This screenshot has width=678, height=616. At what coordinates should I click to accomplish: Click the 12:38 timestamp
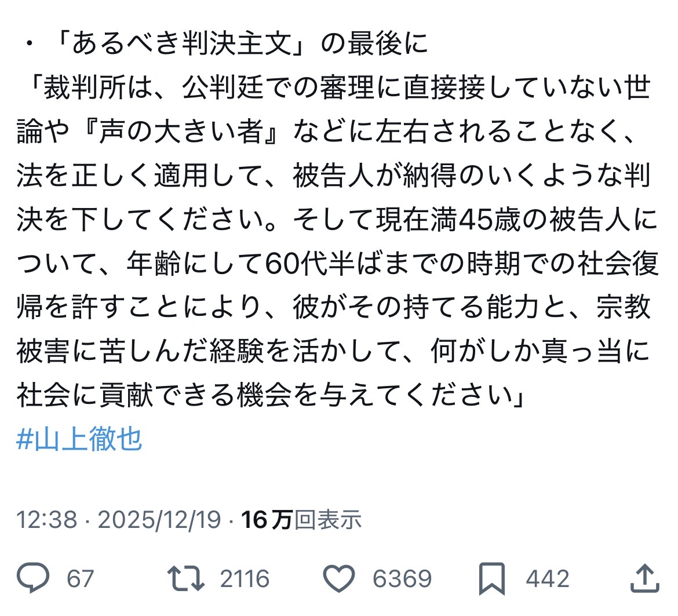pyautogui.click(x=47, y=519)
